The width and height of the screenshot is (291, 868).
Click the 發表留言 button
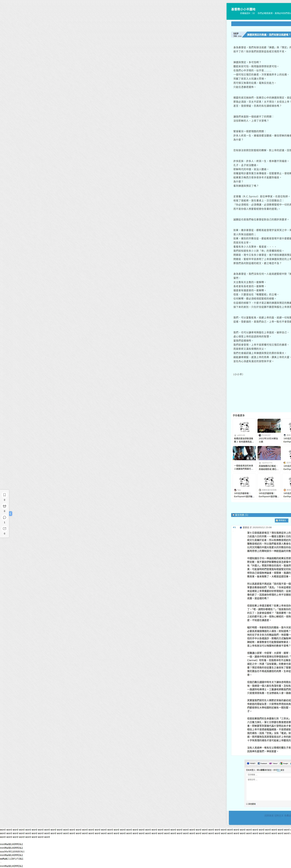click(281, 520)
